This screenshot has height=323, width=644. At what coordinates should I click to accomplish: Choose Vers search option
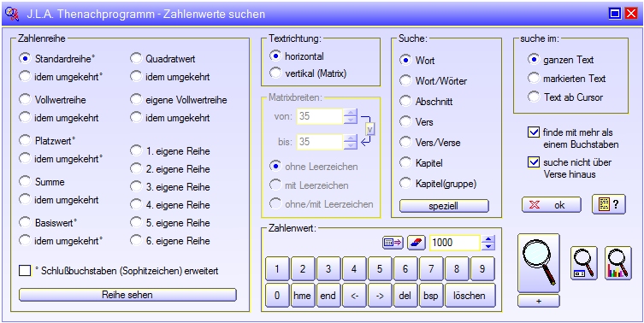coord(405,122)
